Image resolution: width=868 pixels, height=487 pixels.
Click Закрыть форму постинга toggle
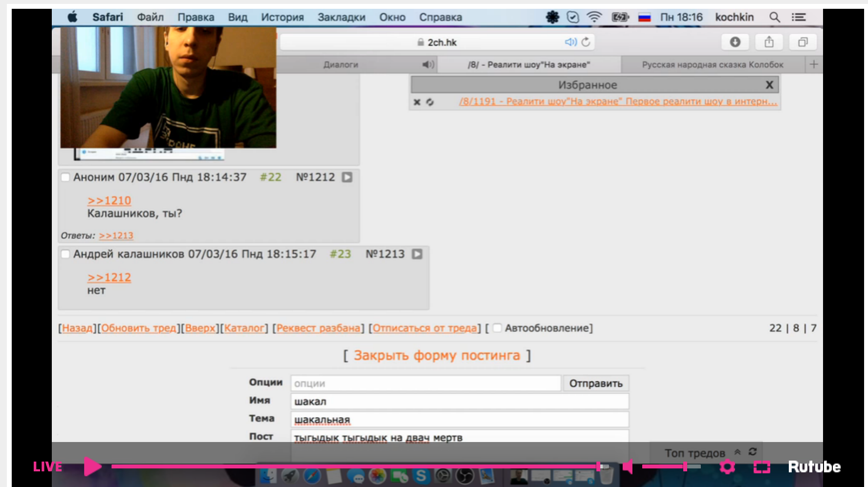click(437, 355)
